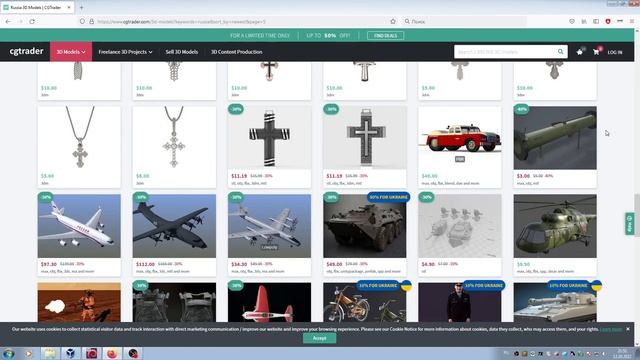
Task: Open the white Rossiya airliner thumbnail
Action: click(79, 226)
